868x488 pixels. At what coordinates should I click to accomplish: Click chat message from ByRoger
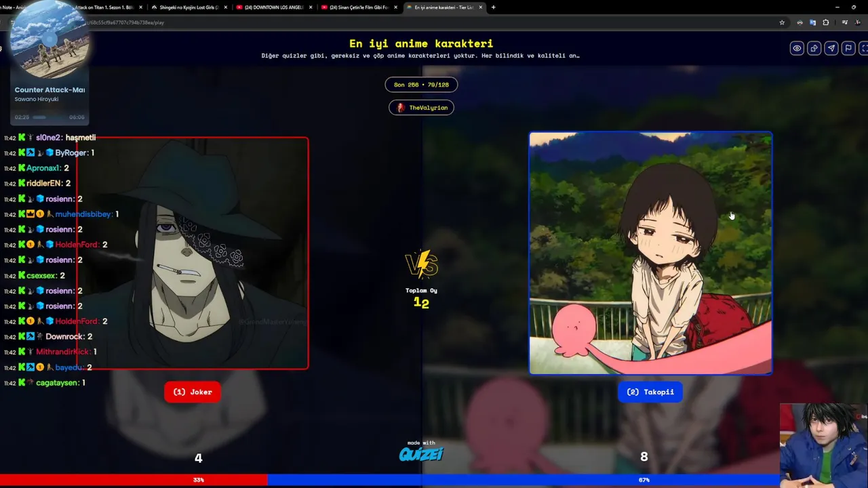(49, 152)
